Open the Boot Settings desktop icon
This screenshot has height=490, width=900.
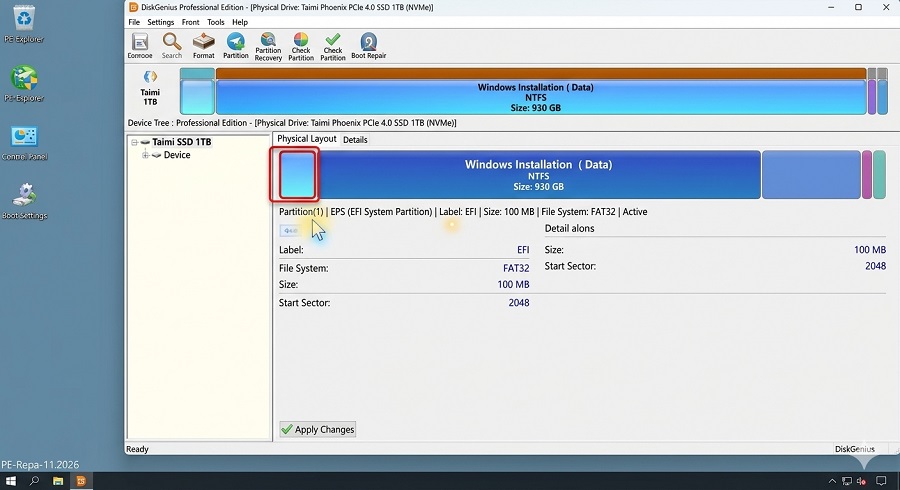(25, 201)
